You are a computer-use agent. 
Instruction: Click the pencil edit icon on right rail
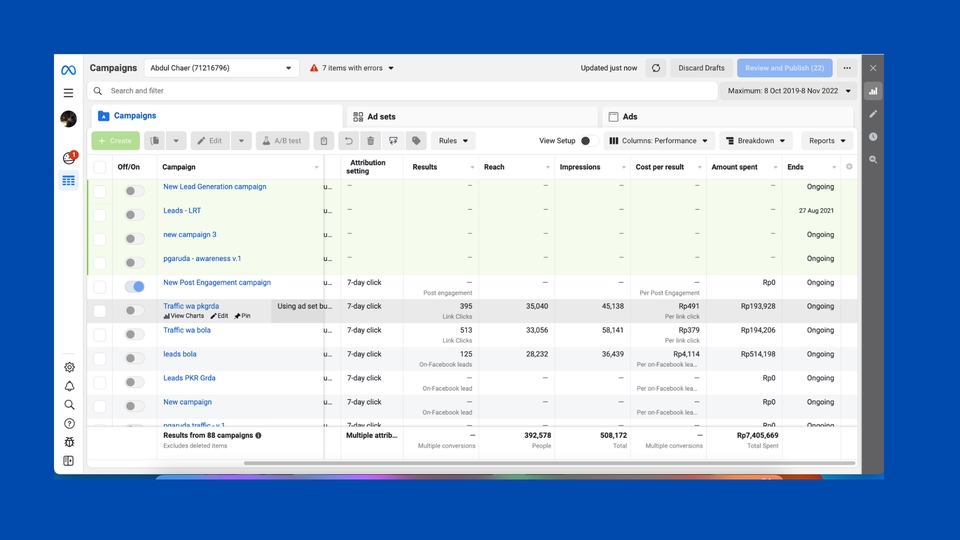pyautogui.click(x=873, y=114)
